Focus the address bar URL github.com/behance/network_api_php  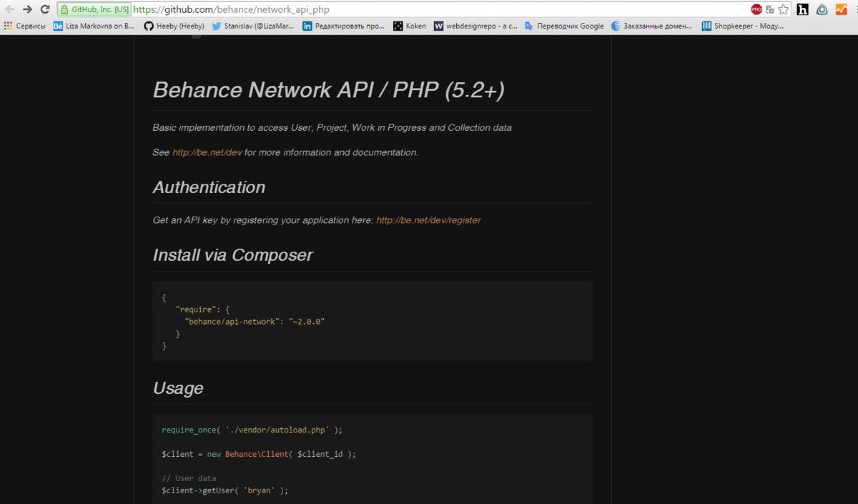[x=231, y=10]
